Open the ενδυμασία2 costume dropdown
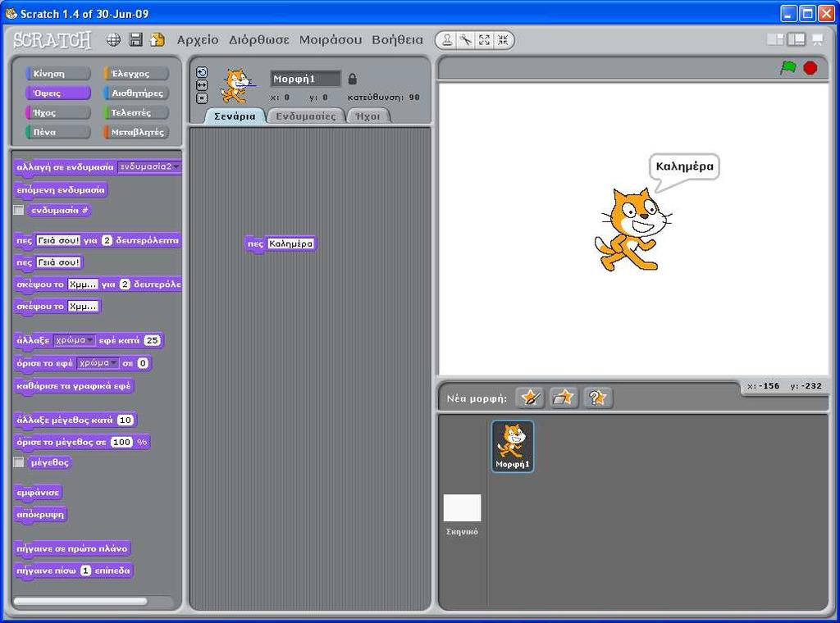 point(149,167)
